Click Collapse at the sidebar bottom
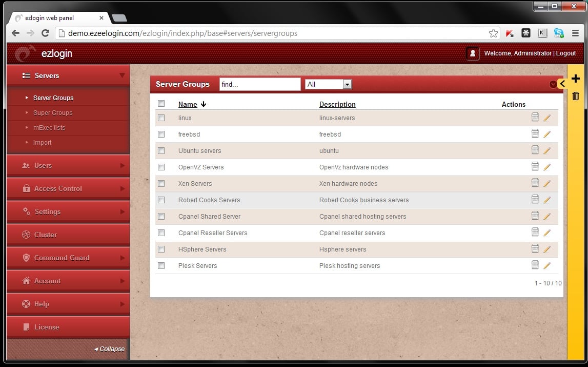The height and width of the screenshot is (367, 588). point(109,349)
